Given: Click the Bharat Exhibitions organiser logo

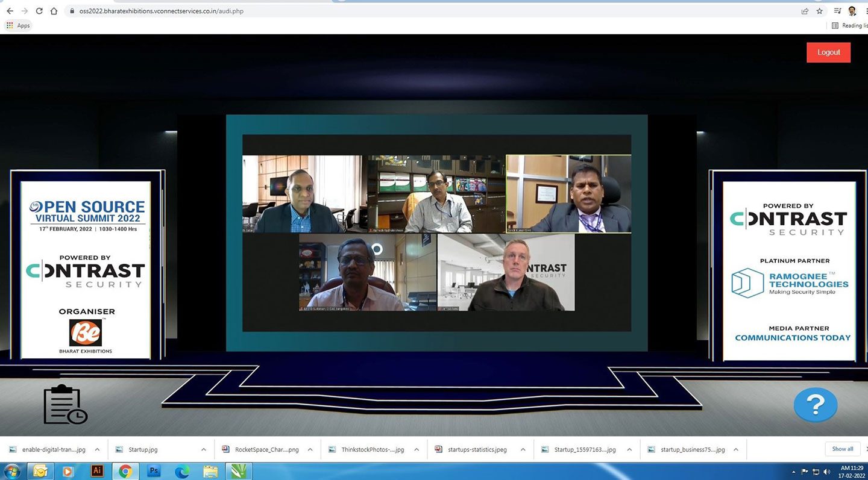Looking at the screenshot, I should point(86,336).
